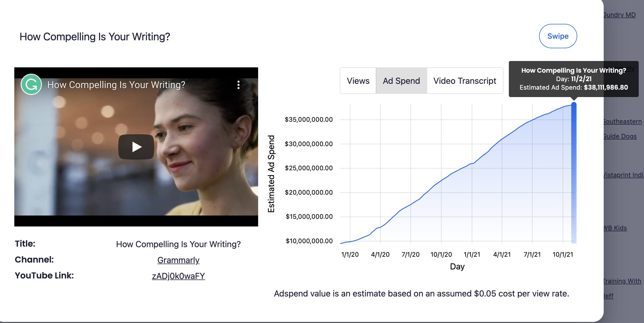Image resolution: width=644 pixels, height=323 pixels.
Task: Open the video title link in player
Action: click(x=116, y=85)
